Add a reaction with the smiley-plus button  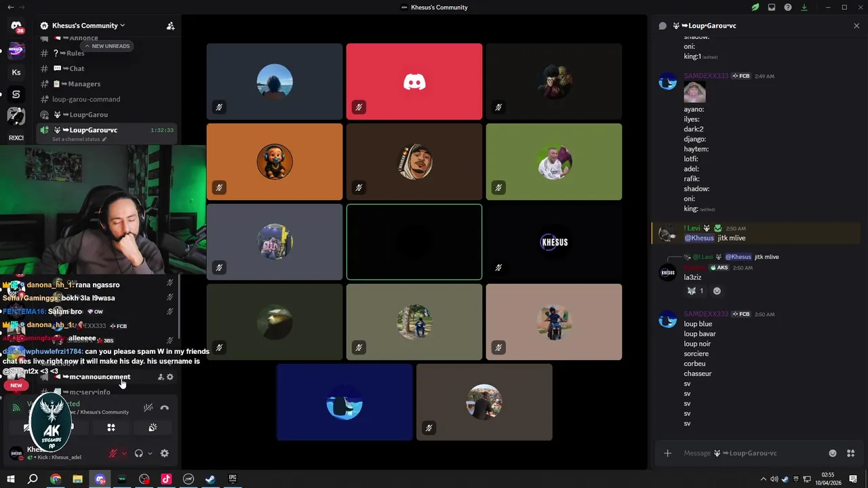click(x=717, y=291)
